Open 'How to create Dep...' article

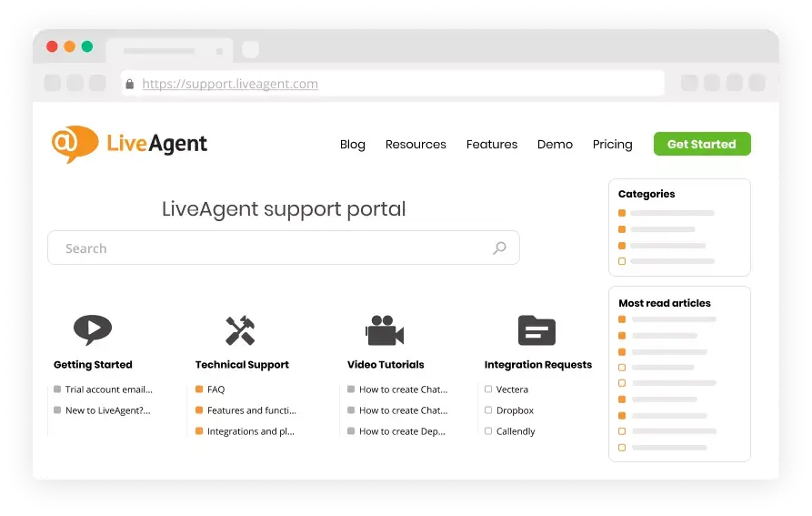tap(403, 431)
